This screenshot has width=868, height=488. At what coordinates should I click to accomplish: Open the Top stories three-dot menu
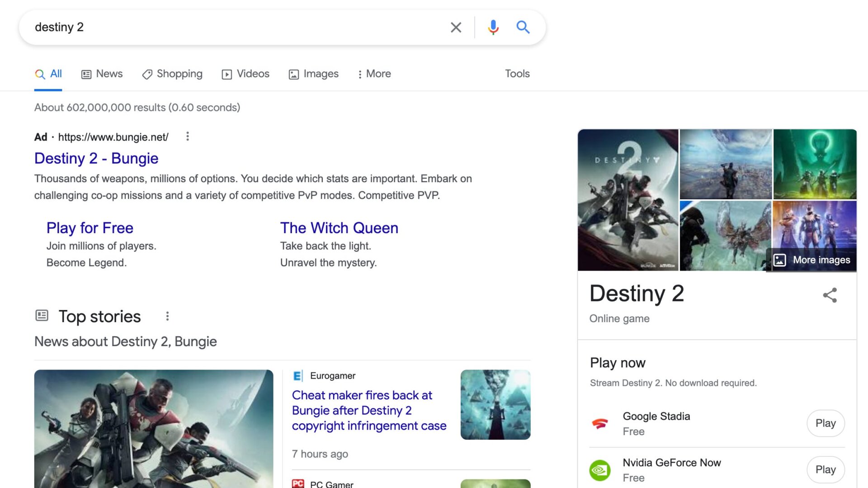[x=167, y=316]
